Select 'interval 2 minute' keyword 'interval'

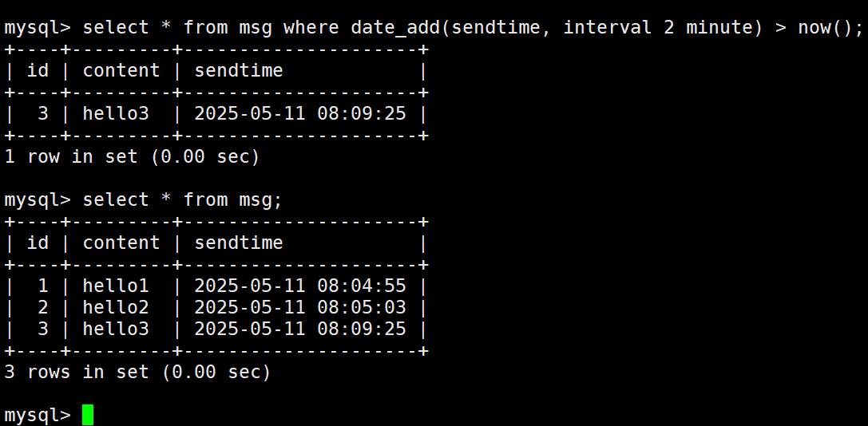[x=607, y=27]
